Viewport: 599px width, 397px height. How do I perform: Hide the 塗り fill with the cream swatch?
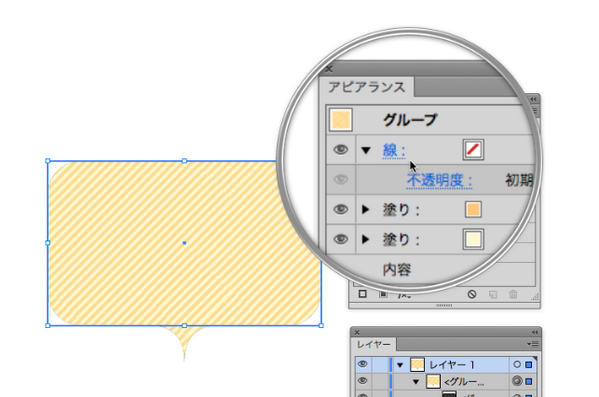tap(341, 239)
